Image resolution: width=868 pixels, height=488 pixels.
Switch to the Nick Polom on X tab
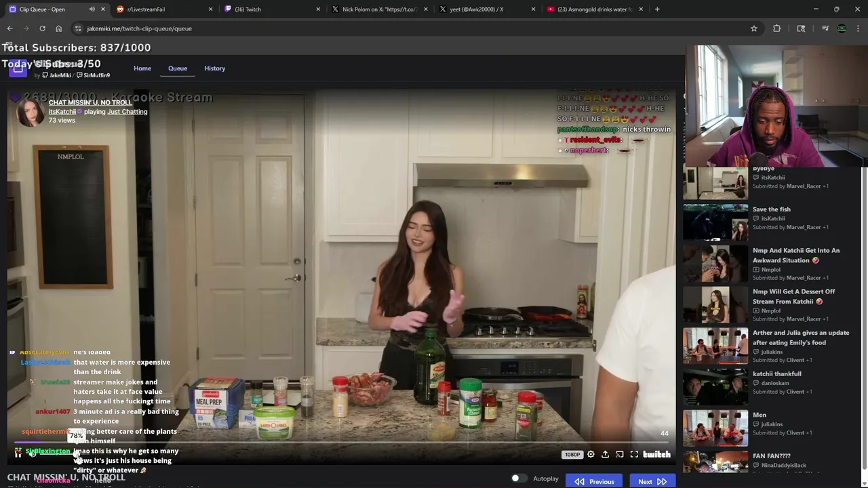[379, 9]
